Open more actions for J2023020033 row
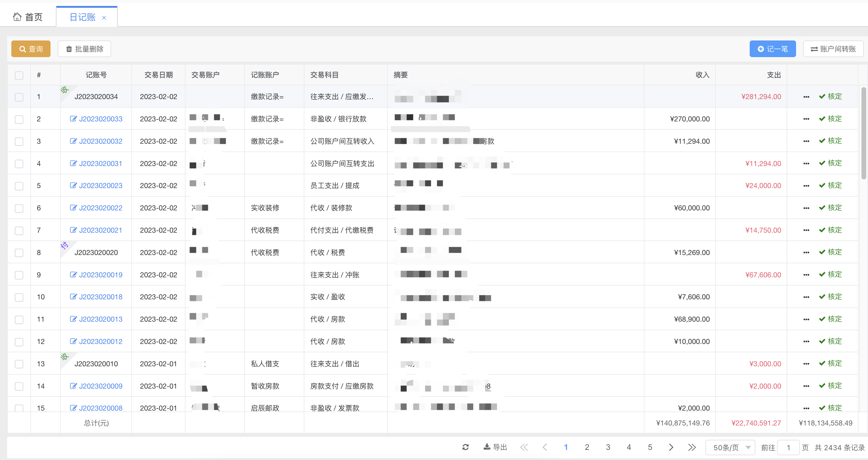The image size is (868, 460). click(806, 119)
